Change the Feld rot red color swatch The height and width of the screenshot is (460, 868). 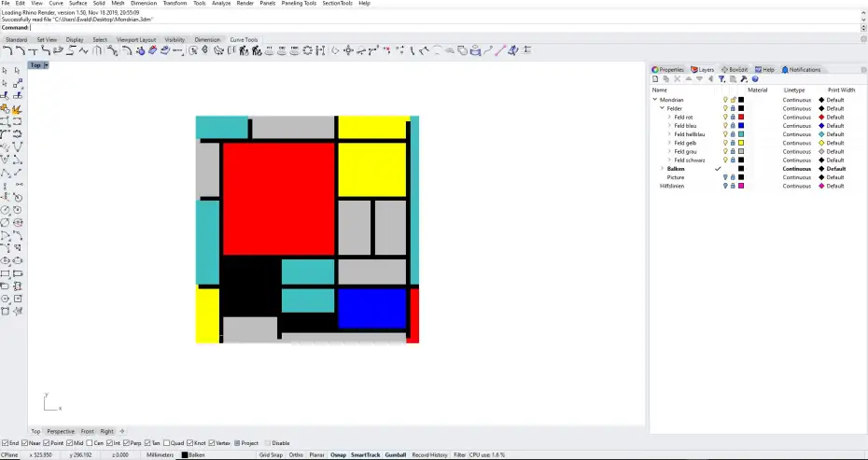(x=741, y=118)
